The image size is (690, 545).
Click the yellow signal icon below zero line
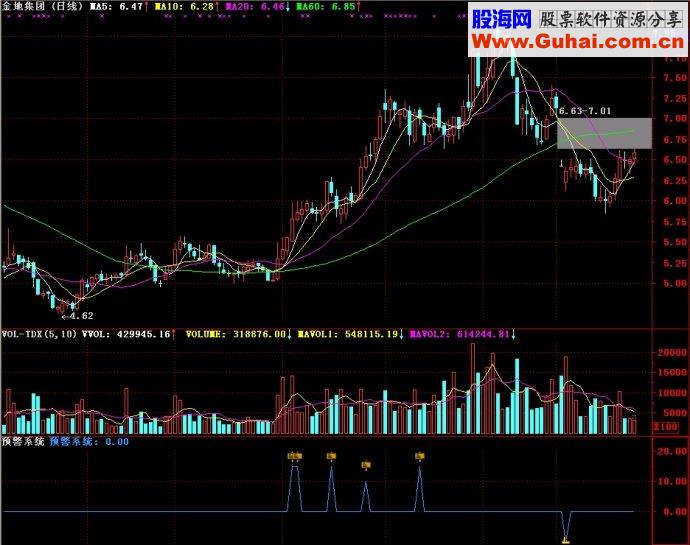[x=566, y=540]
